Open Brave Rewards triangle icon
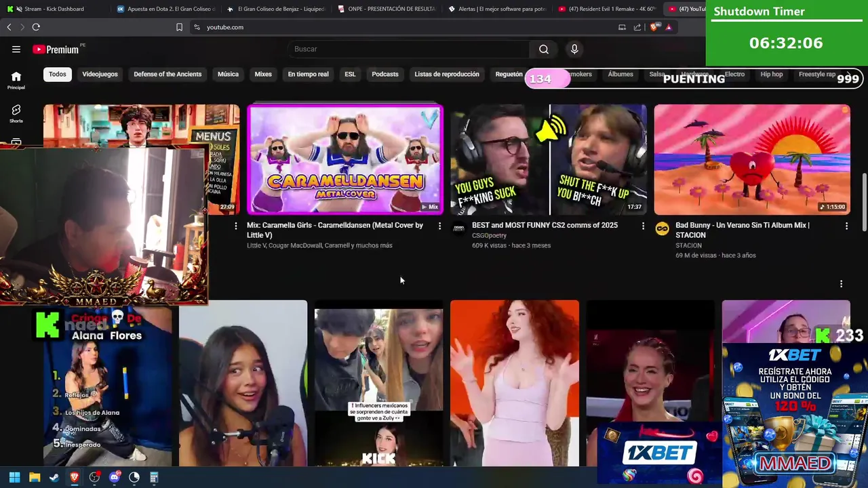This screenshot has width=868, height=488. (669, 27)
